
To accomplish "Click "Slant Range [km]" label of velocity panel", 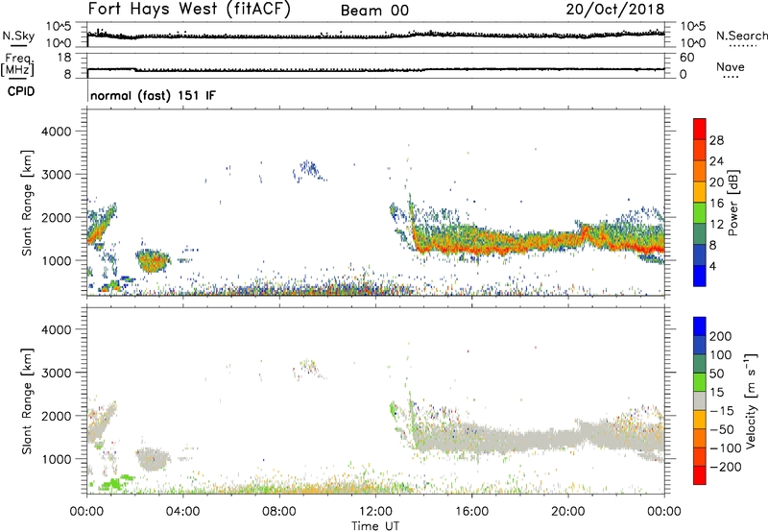I will click(27, 400).
